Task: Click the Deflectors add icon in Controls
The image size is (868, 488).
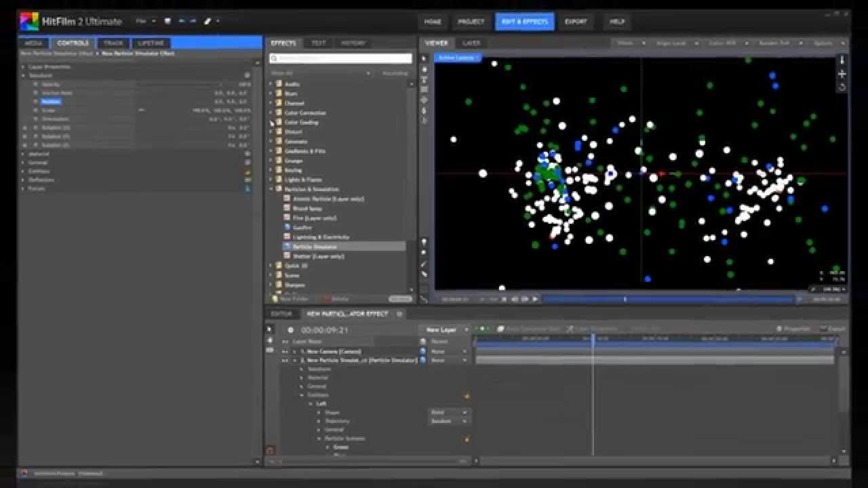Action: click(x=248, y=180)
